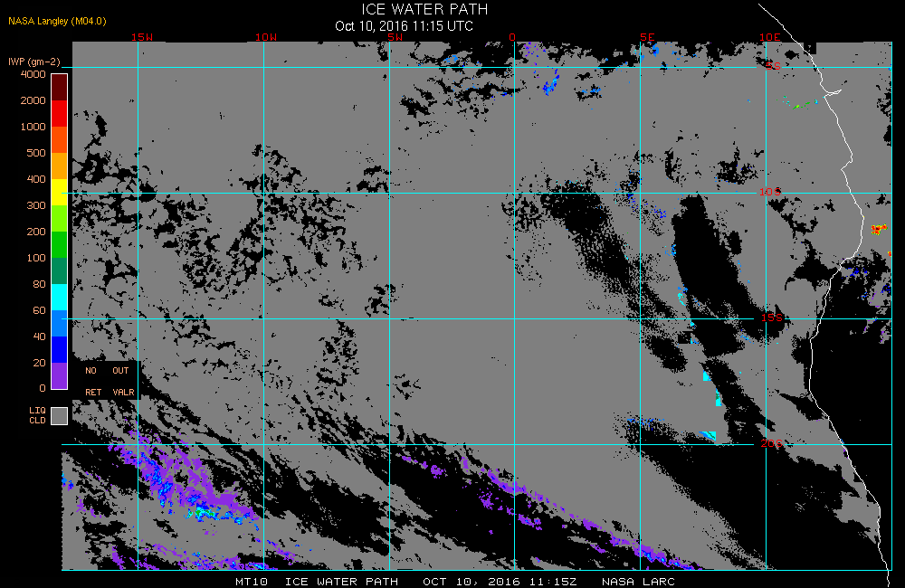The height and width of the screenshot is (588, 905).
Task: Select the 10S latitude label
Action: (770, 192)
